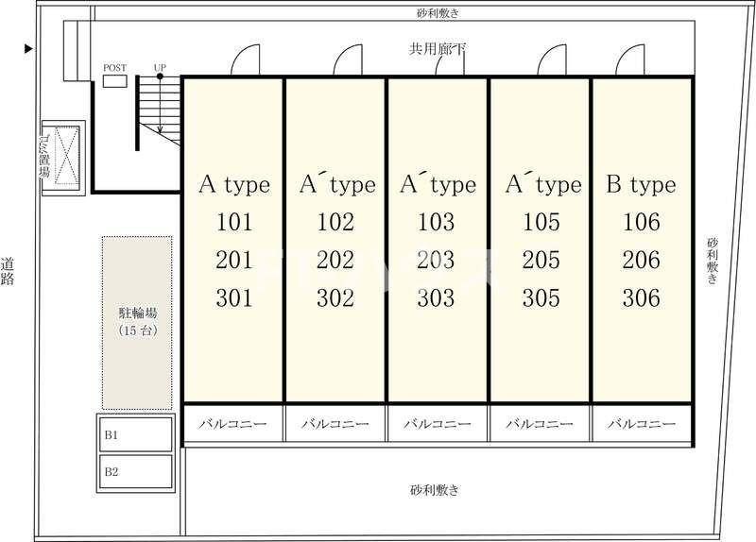Click room number 201
This screenshot has width=756, height=542.
pos(234,261)
